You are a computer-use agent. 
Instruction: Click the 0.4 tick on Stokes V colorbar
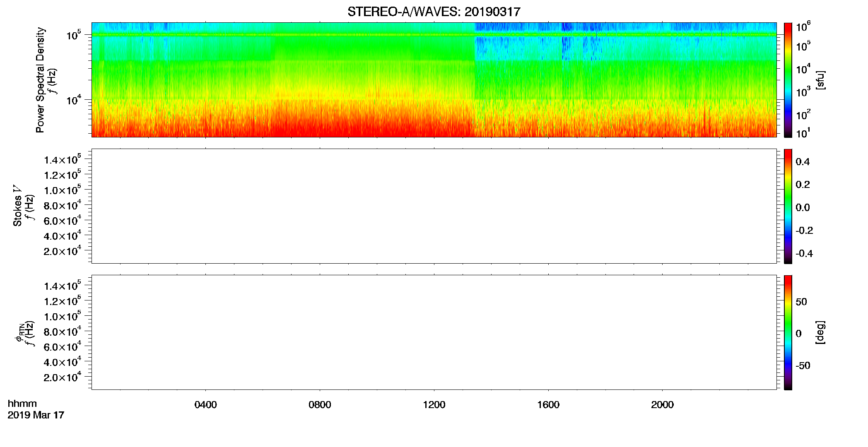[803, 162]
